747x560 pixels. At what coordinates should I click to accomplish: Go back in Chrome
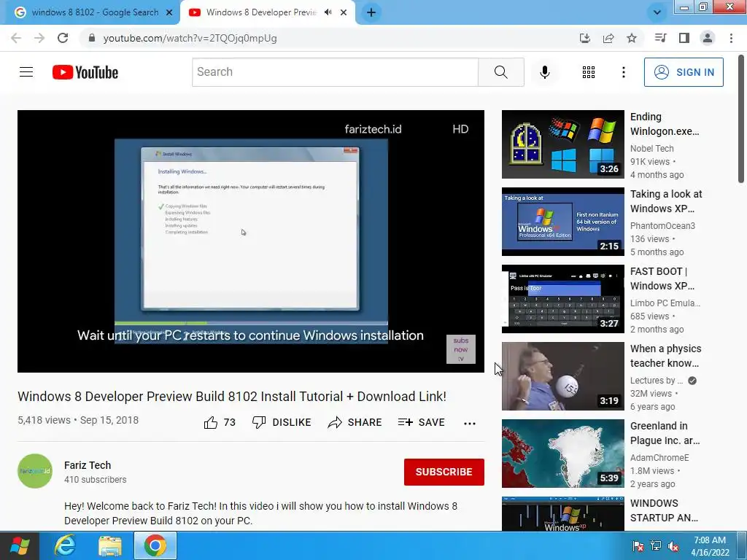(16, 38)
